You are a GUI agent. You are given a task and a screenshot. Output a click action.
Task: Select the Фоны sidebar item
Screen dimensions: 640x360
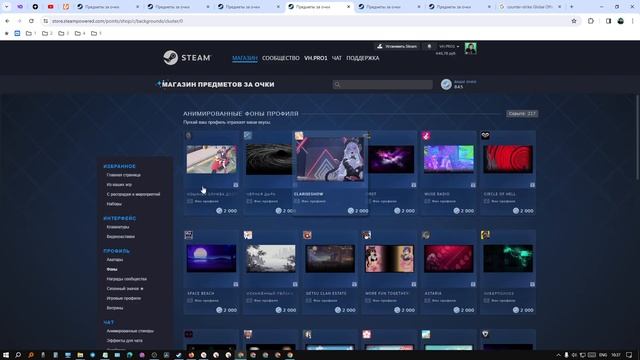pyautogui.click(x=112, y=269)
